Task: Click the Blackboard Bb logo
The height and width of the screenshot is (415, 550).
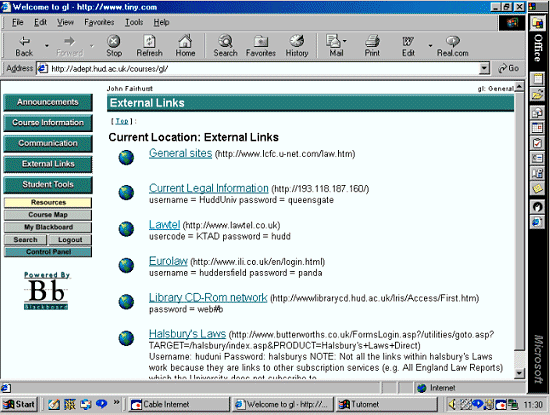Action: click(46, 291)
